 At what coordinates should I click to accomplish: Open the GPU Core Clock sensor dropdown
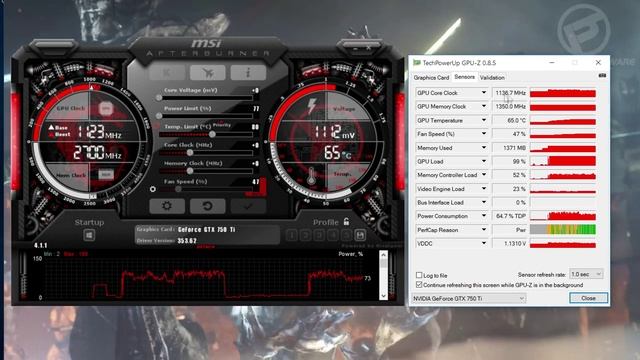pos(484,93)
